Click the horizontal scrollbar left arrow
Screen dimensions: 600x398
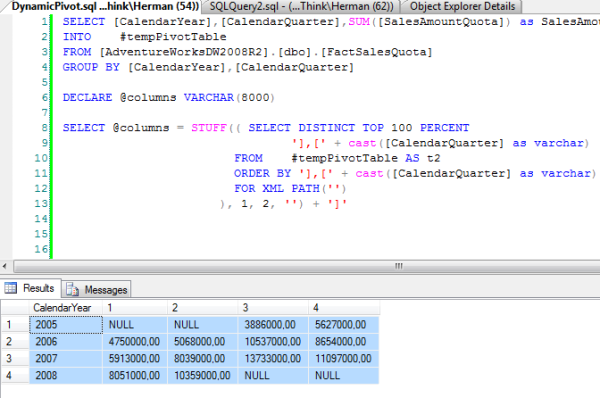coord(5,266)
